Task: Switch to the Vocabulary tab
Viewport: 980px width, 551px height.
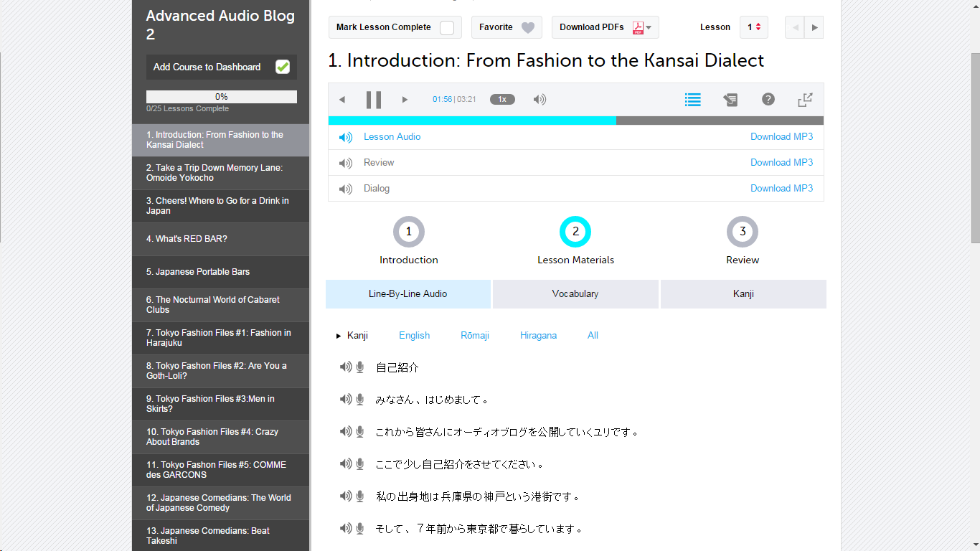Action: (x=575, y=293)
